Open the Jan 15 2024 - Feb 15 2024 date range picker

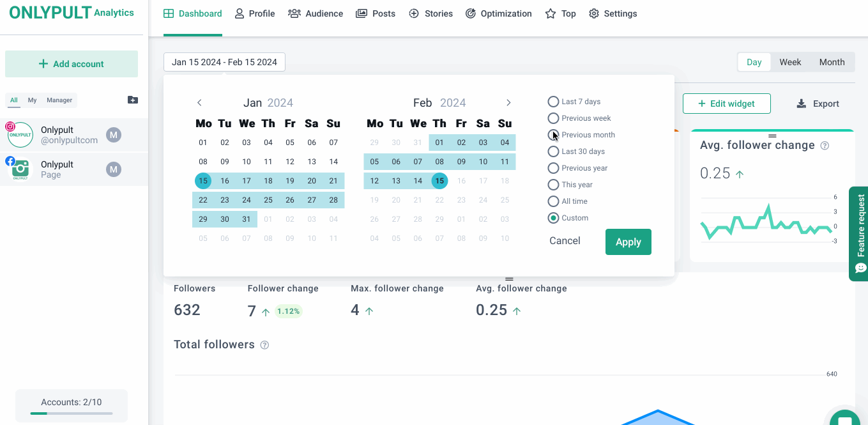(x=224, y=62)
